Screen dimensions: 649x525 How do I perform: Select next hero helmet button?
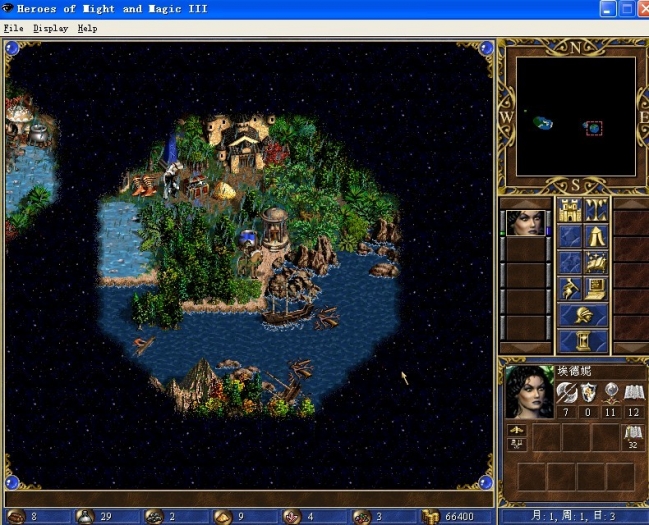click(x=583, y=316)
